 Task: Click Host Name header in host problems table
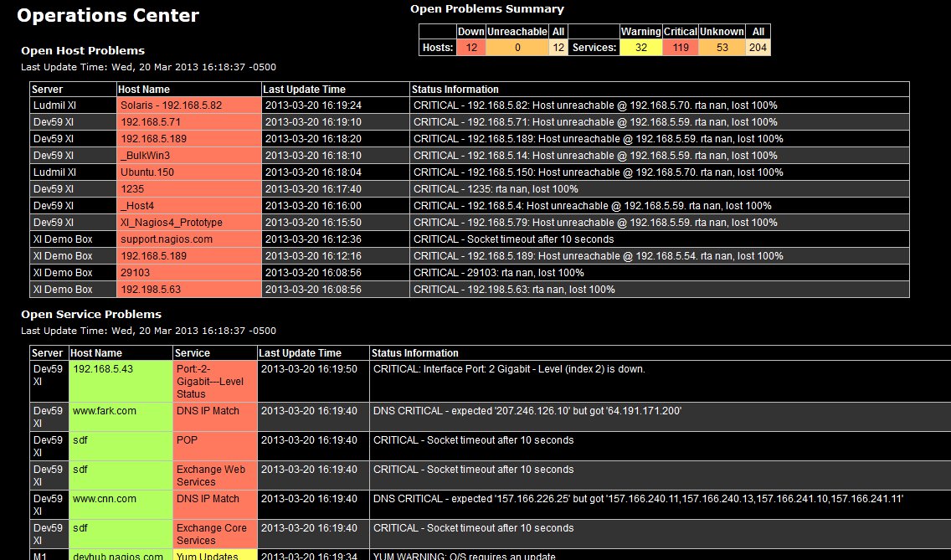[144, 90]
